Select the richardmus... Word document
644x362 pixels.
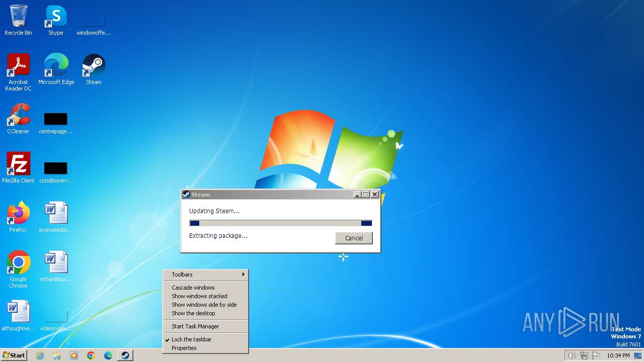pos(56,266)
